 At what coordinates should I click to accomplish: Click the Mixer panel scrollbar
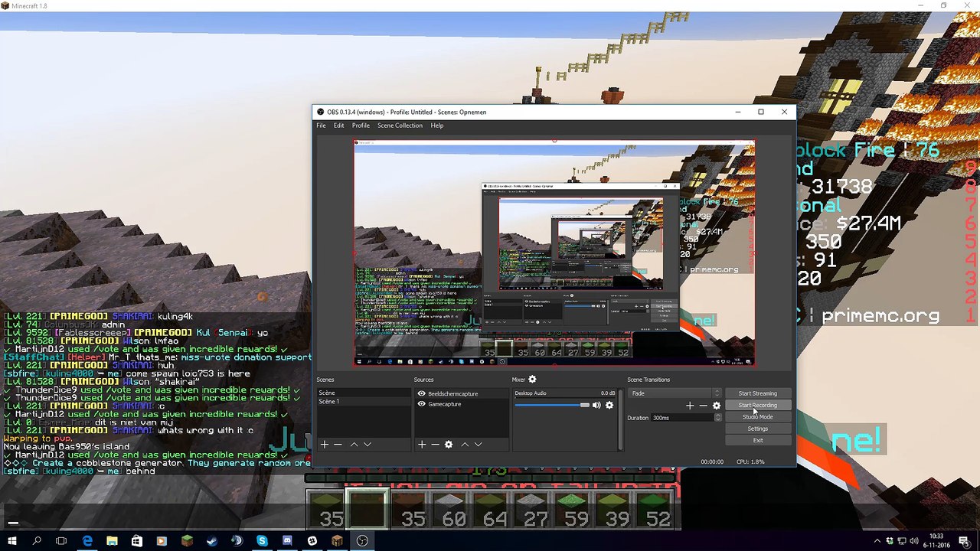[x=620, y=418]
